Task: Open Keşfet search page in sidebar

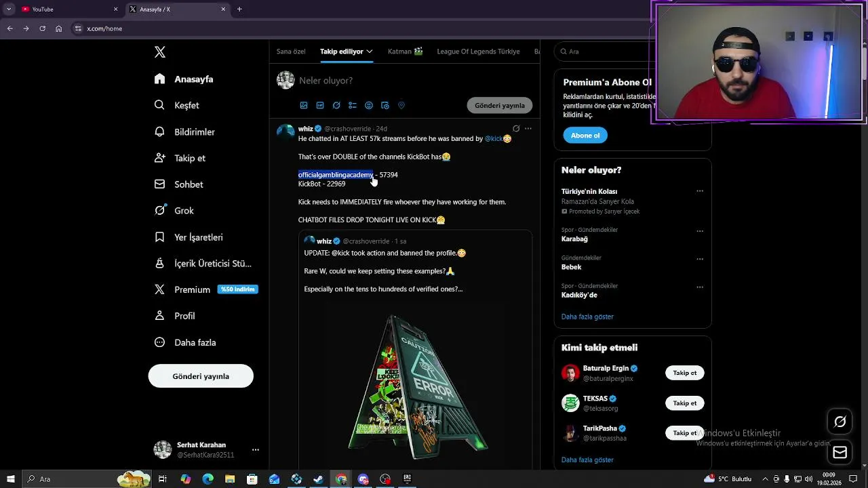Action: (x=176, y=105)
